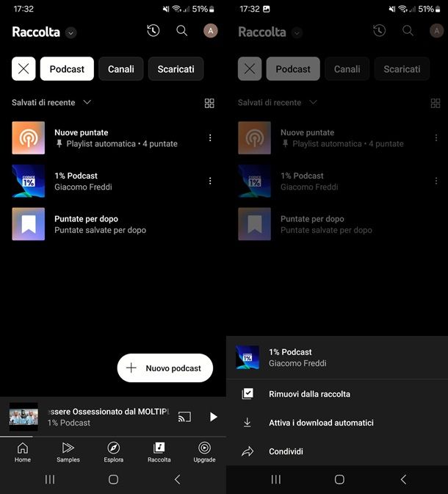448x494 pixels.
Task: Tap Android back button in right screen
Action: [404, 479]
